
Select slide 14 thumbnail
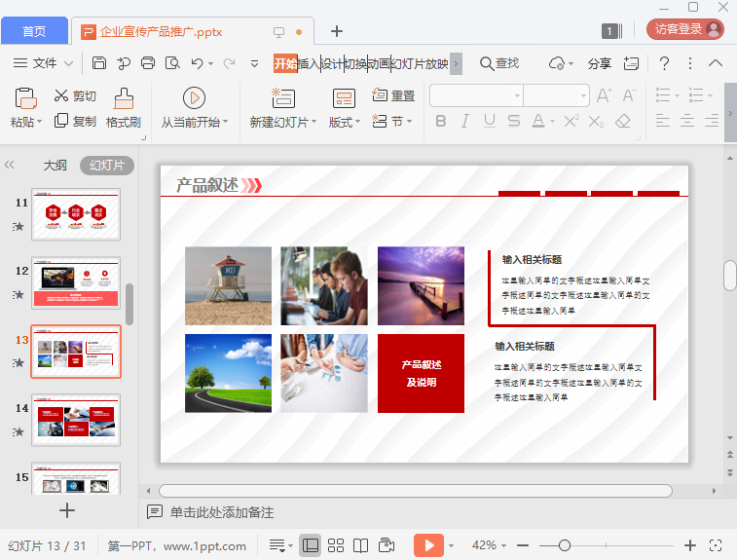coord(76,420)
